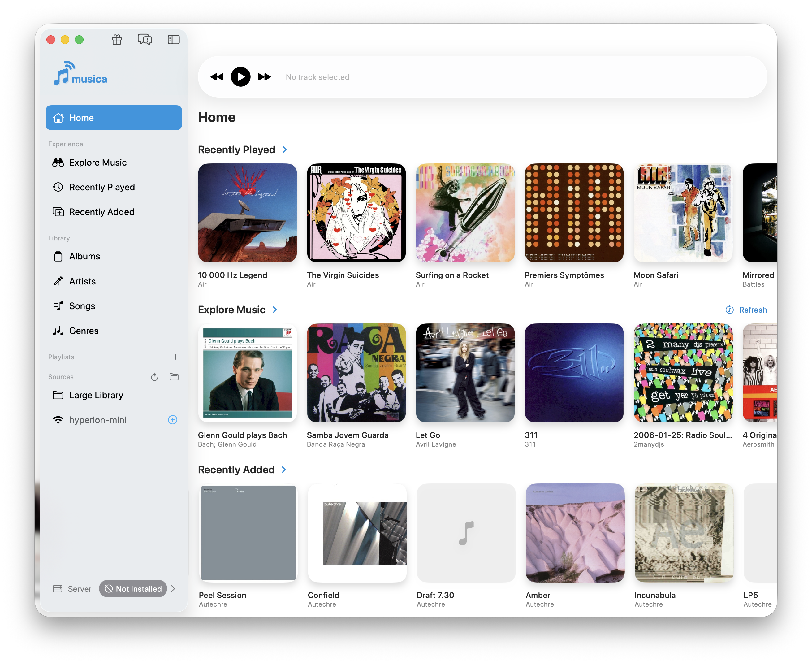
Task: Click the clock icon beside Recently Played
Action: coord(58,187)
